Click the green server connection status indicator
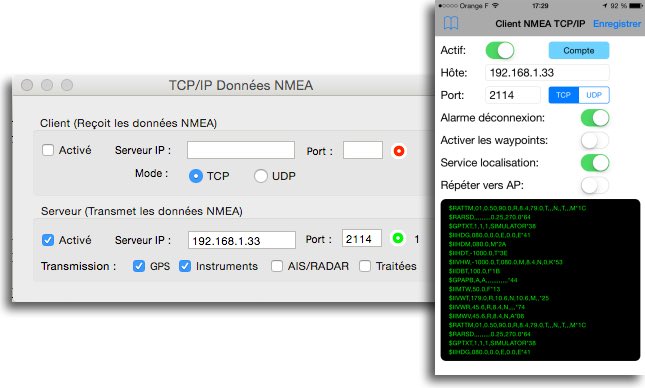Screen dimensions: 645x388 pos(398,238)
